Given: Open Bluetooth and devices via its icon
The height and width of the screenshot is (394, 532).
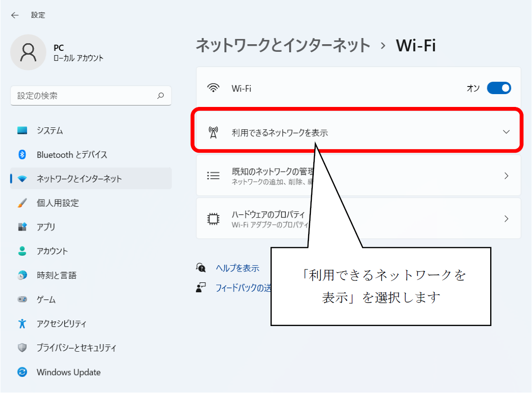Looking at the screenshot, I should coord(22,154).
